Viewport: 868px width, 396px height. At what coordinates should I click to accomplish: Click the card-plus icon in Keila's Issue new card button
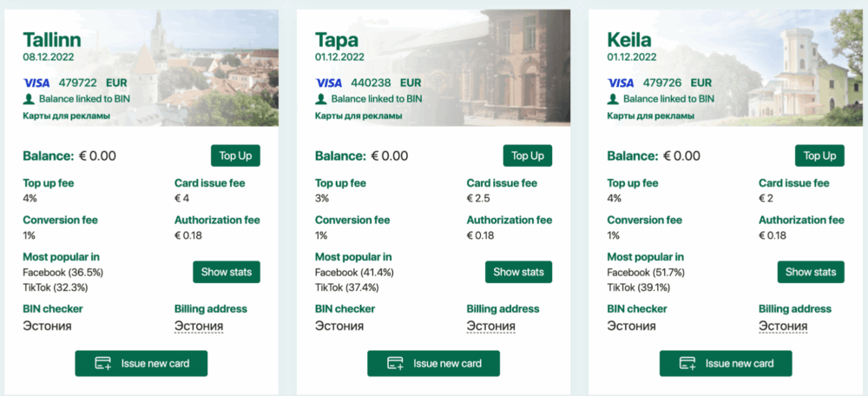[688, 364]
